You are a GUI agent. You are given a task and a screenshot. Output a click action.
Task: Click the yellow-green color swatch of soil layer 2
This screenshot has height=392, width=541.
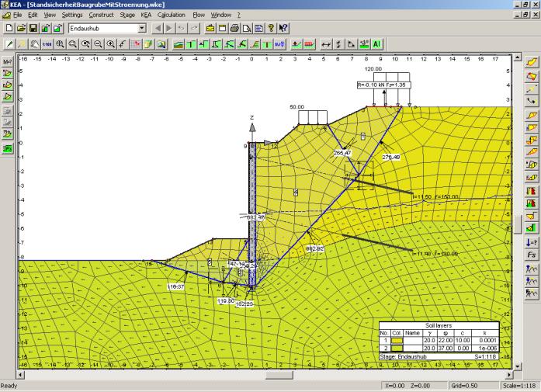point(397,349)
